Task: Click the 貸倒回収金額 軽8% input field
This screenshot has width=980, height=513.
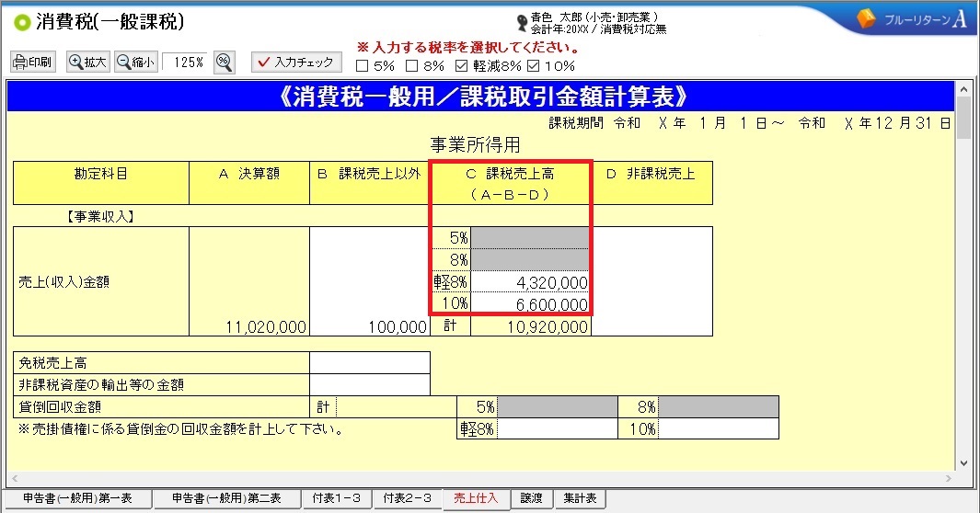Action: coord(558,428)
